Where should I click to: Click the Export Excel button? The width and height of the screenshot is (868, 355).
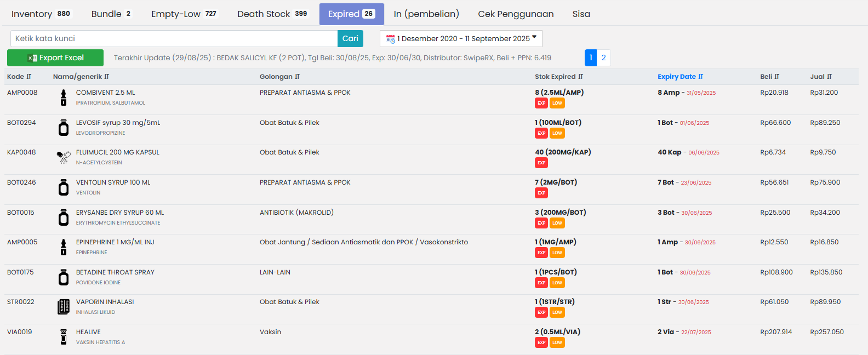pyautogui.click(x=55, y=58)
